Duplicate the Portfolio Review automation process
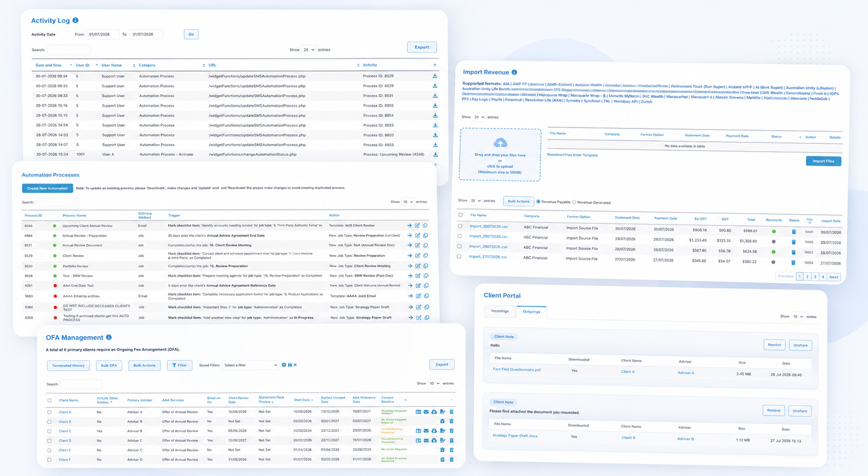 pos(426,266)
